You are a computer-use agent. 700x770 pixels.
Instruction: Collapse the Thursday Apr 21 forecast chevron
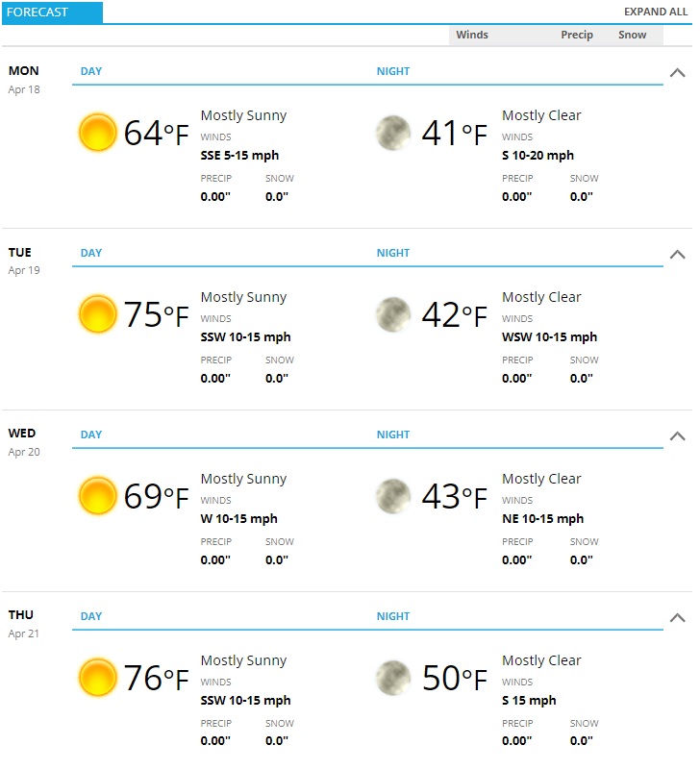(677, 618)
